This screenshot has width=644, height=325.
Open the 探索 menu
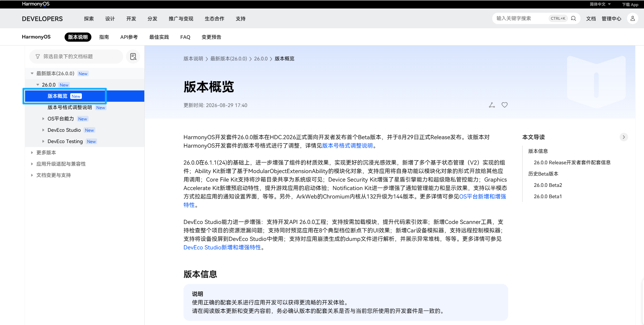click(89, 19)
